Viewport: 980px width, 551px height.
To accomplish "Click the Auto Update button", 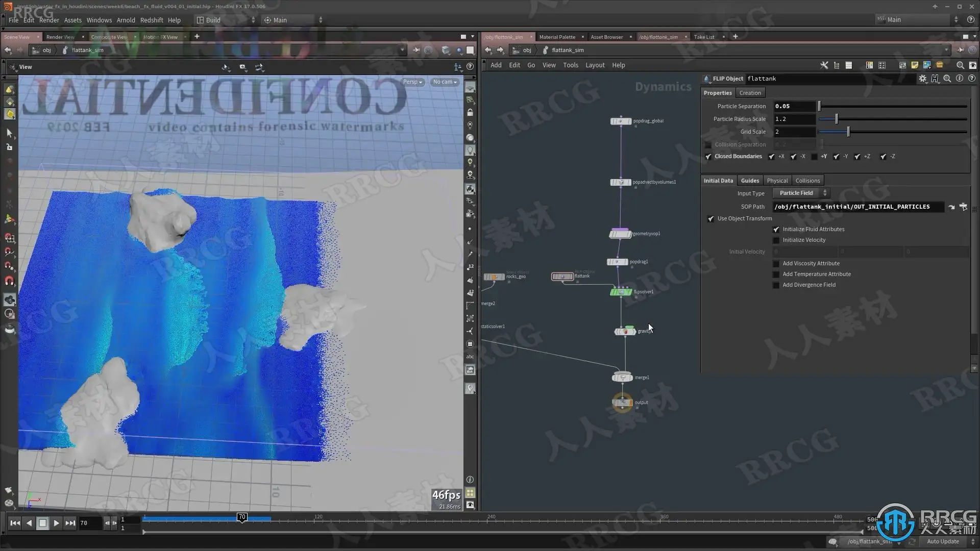I will tap(942, 541).
